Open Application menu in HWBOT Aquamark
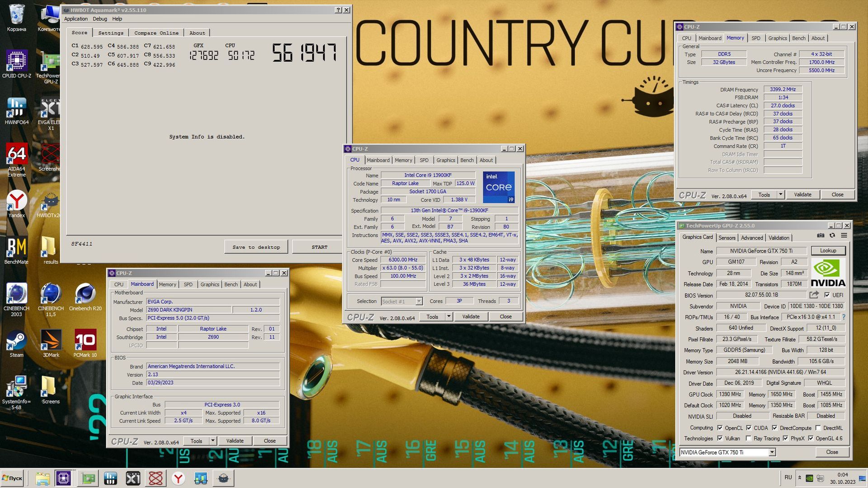Viewport: 868px width, 488px height. pos(75,19)
